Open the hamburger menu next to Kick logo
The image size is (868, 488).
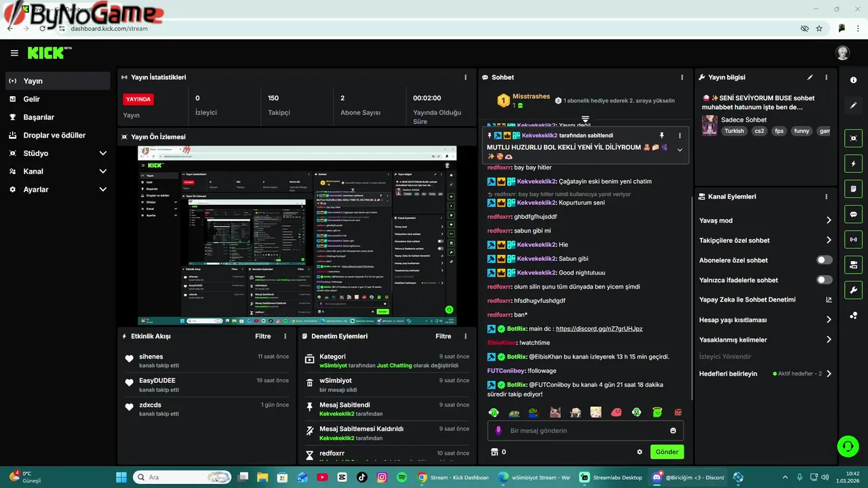[14, 53]
